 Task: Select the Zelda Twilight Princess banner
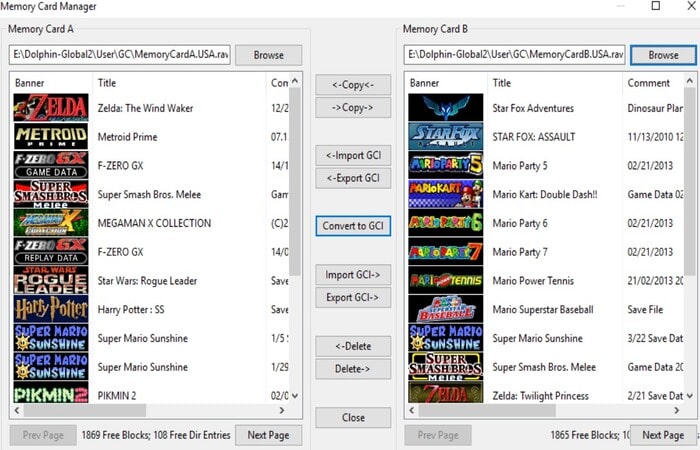click(446, 393)
